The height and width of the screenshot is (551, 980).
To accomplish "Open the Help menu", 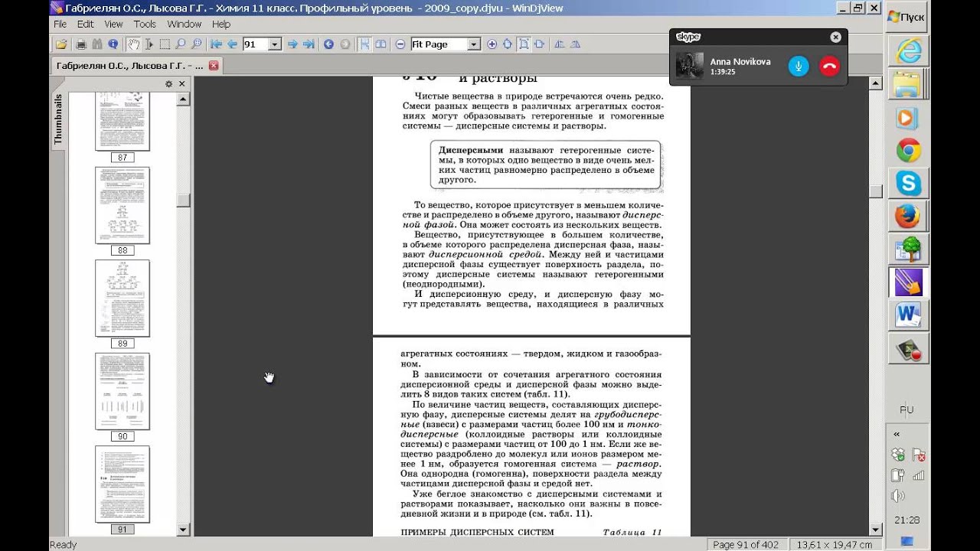I will pos(221,24).
